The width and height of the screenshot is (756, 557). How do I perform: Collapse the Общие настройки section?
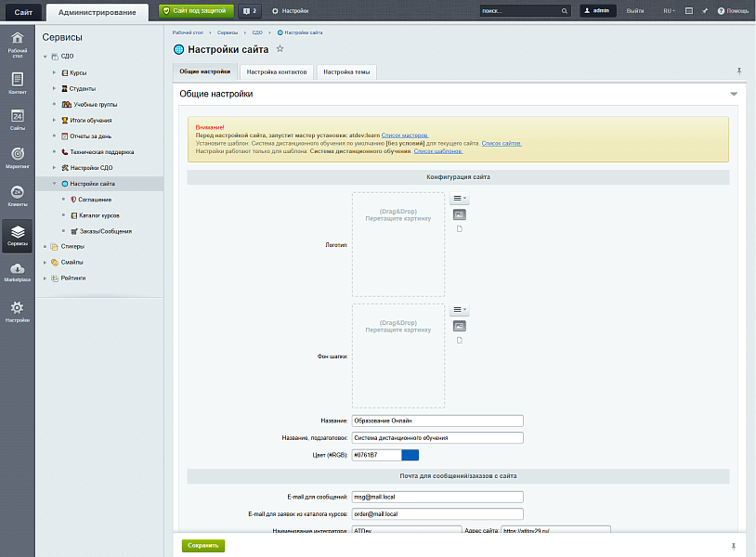point(733,94)
